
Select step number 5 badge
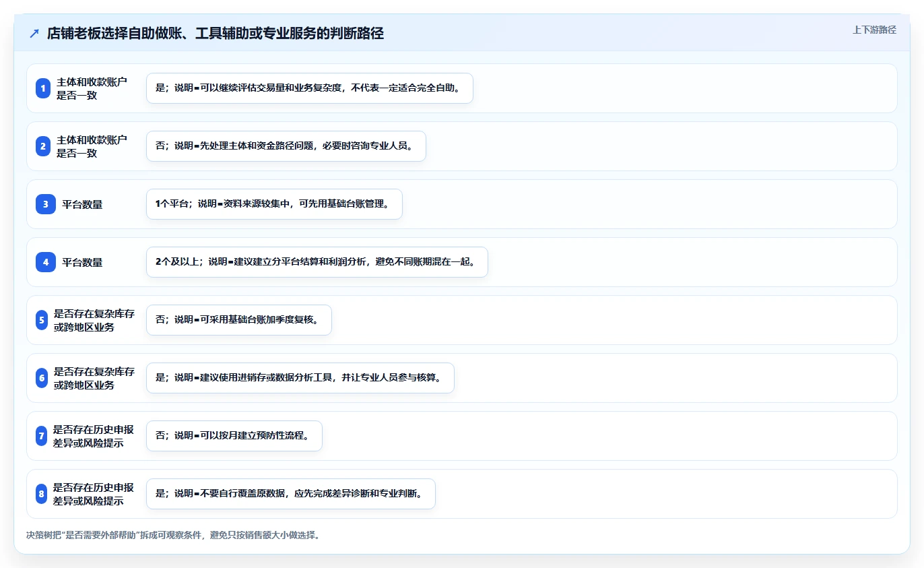point(42,320)
